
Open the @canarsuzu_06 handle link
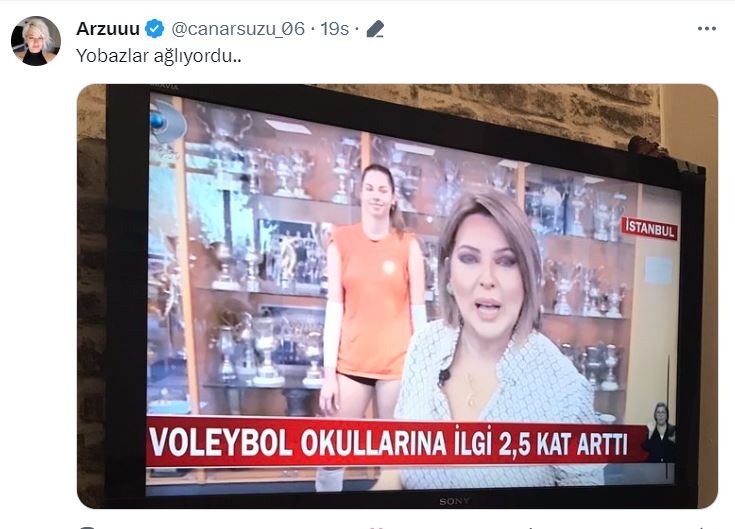[238, 29]
